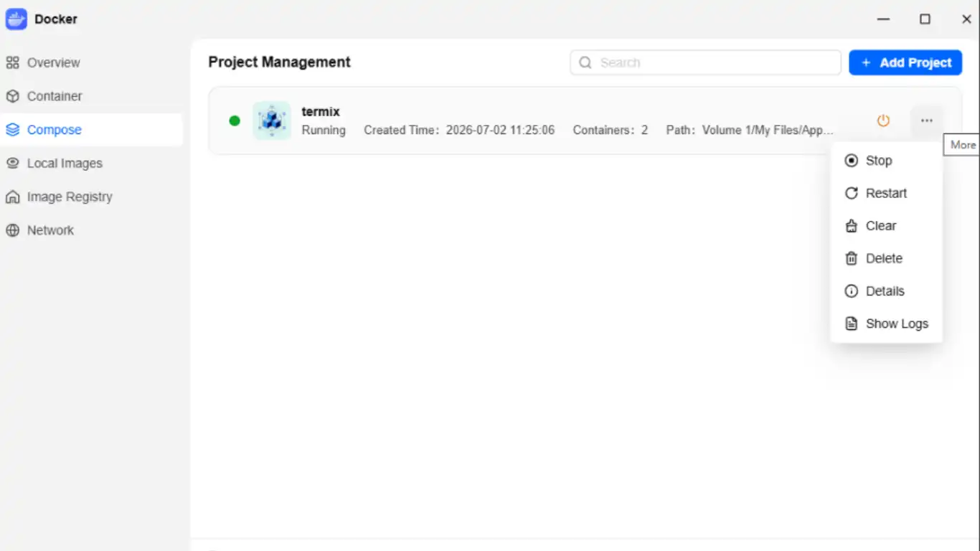Image resolution: width=980 pixels, height=551 pixels.
Task: Click the Project Management heading
Action: (x=279, y=62)
